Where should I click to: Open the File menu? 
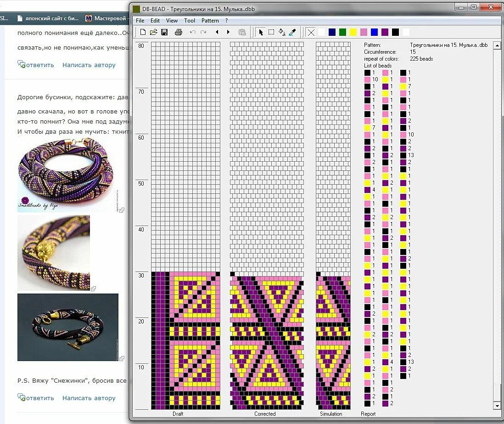click(x=140, y=21)
